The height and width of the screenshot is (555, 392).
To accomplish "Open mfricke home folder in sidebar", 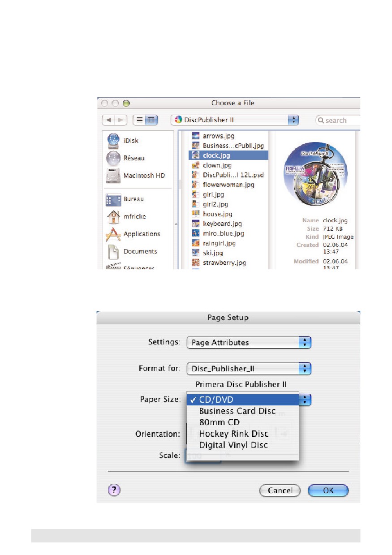I will (x=126, y=216).
